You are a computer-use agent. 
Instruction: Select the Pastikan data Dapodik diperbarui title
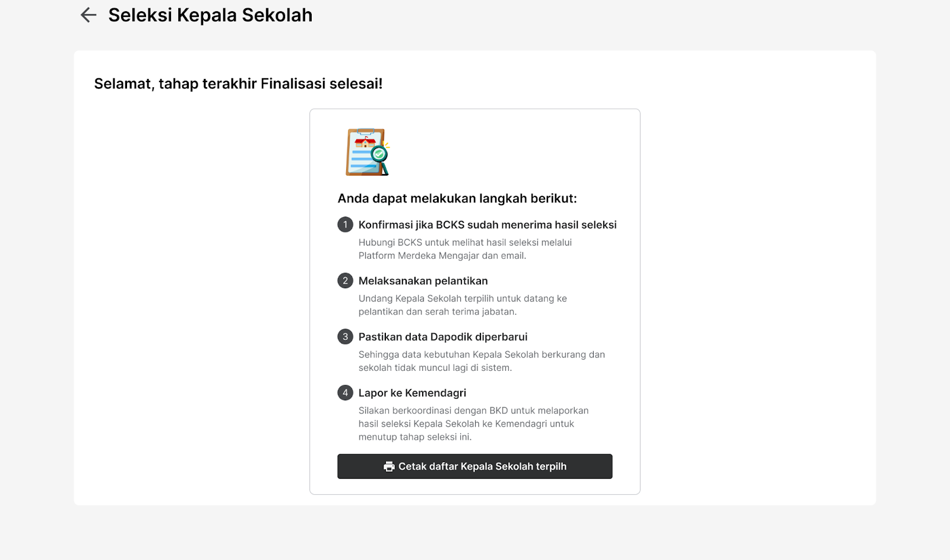(x=443, y=337)
